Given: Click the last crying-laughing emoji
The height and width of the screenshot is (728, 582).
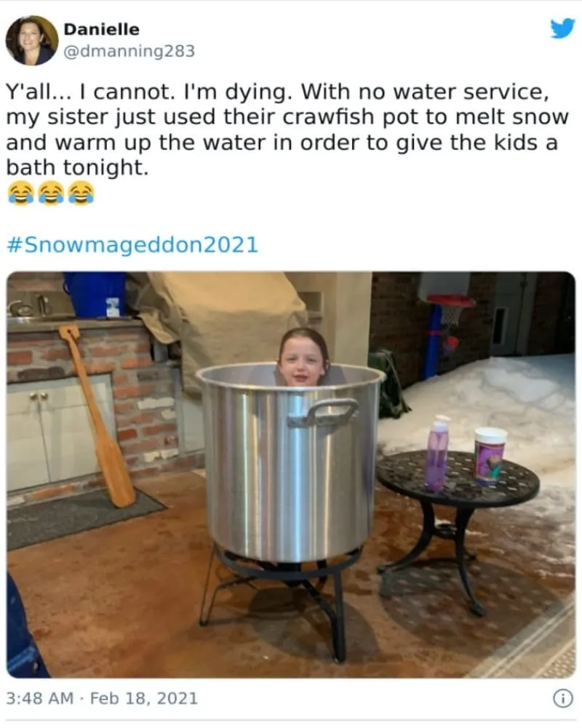Looking at the screenshot, I should (x=81, y=193).
